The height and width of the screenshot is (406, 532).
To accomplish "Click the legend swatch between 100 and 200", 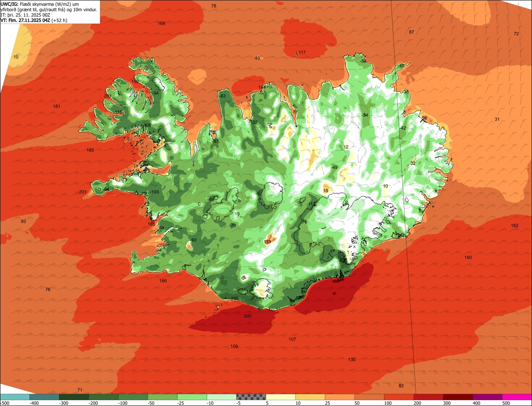I will pos(399,396).
